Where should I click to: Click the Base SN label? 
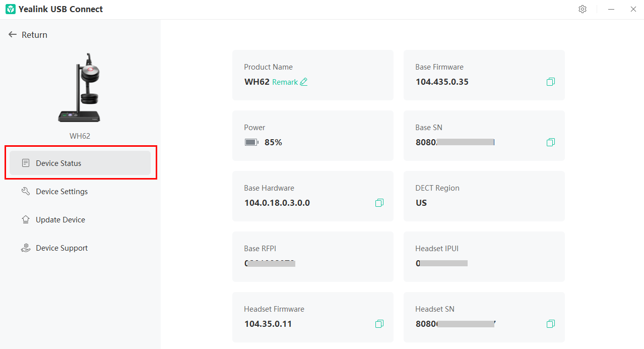pyautogui.click(x=429, y=127)
